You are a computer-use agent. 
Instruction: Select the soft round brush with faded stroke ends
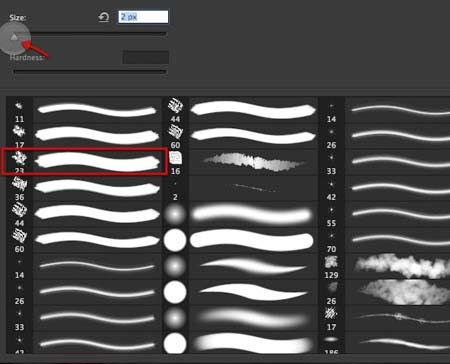click(240, 318)
